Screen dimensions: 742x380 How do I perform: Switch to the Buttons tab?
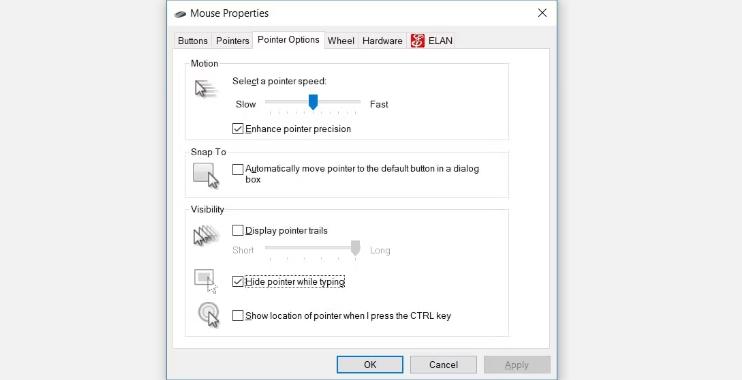pyautogui.click(x=193, y=41)
